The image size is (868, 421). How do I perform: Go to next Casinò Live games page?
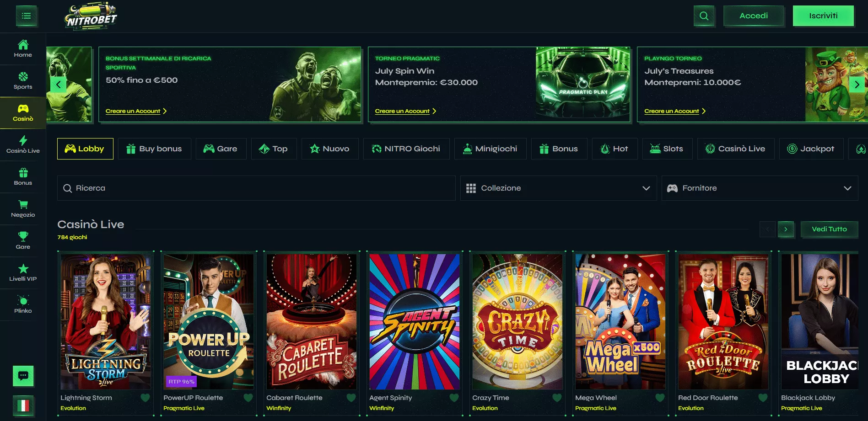786,229
